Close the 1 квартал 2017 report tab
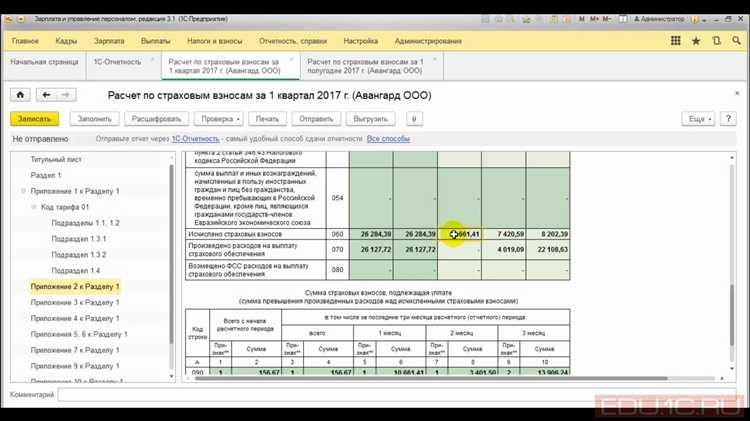The height and width of the screenshot is (421, 750). 291,60
